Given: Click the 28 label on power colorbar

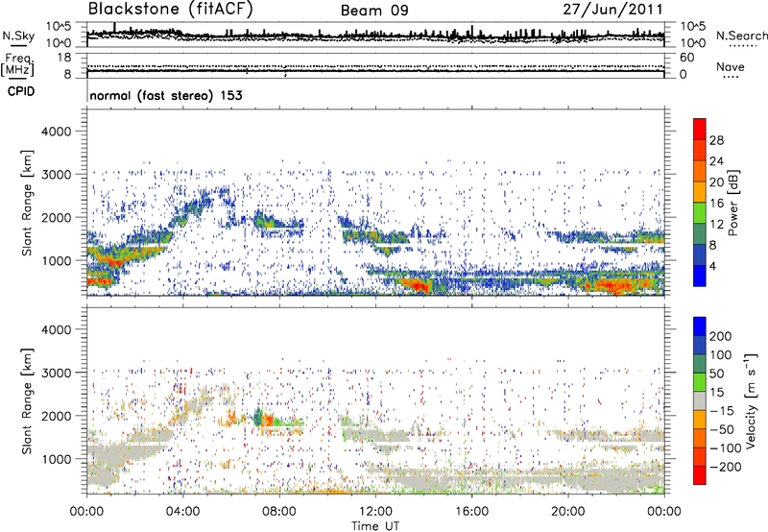Looking at the screenshot, I should pyautogui.click(x=716, y=140).
